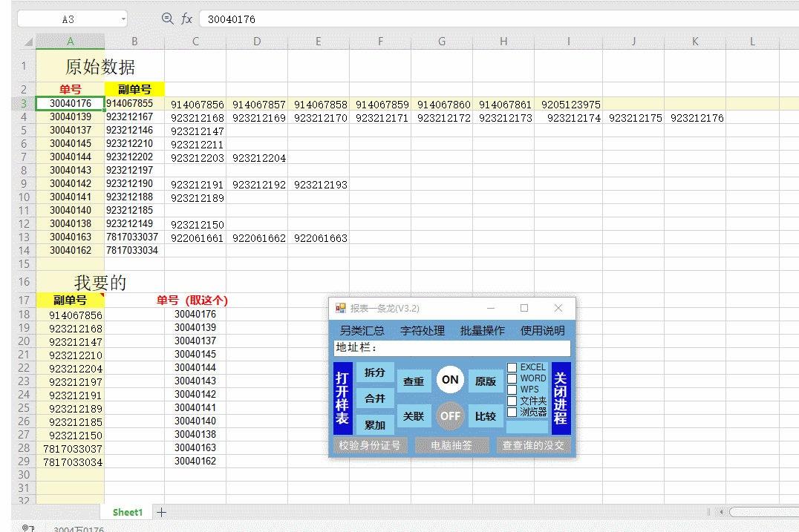Click the status bar icon at bottom left

tap(28, 528)
